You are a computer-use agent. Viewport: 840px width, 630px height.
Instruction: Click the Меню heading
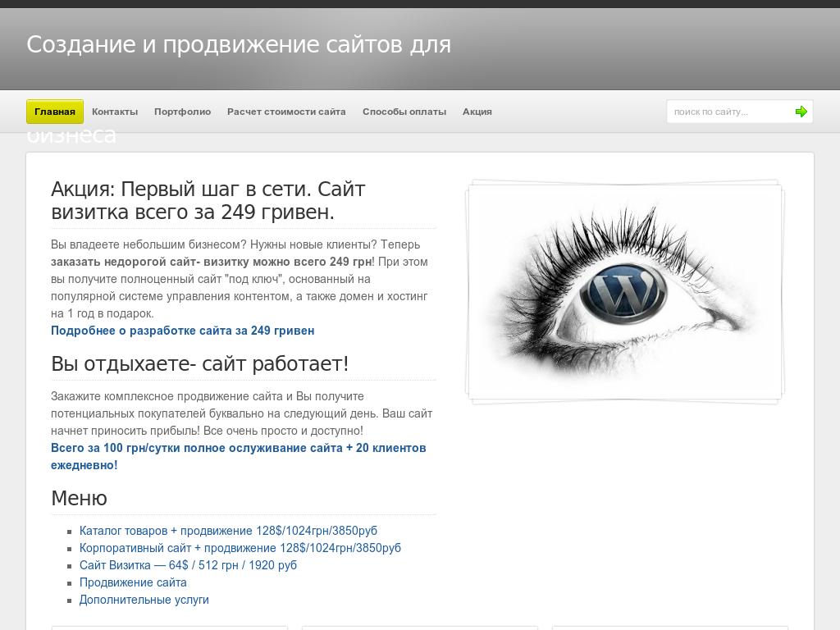(80, 498)
